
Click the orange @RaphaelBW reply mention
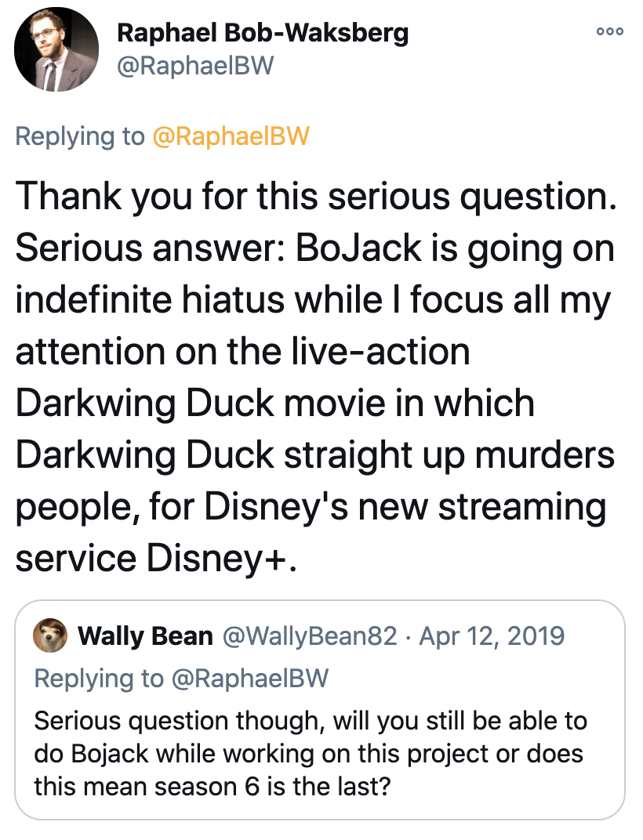pyautogui.click(x=231, y=136)
